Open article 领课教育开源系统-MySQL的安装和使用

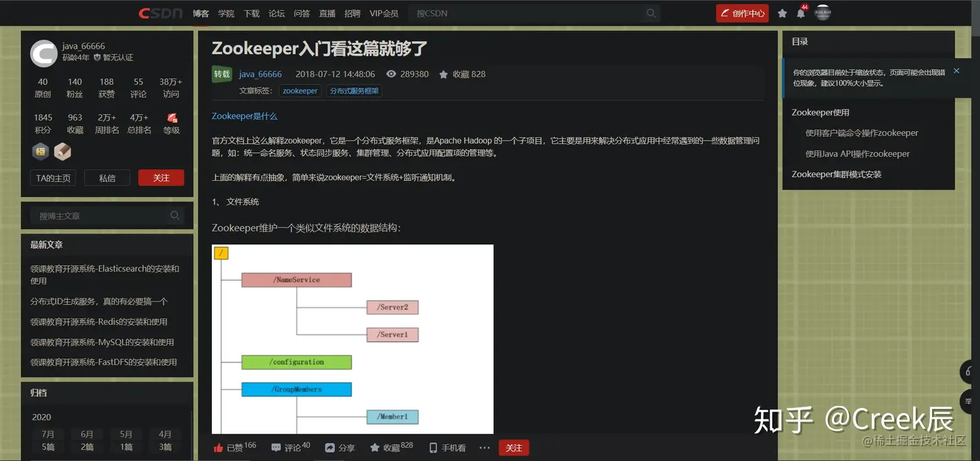click(x=102, y=342)
